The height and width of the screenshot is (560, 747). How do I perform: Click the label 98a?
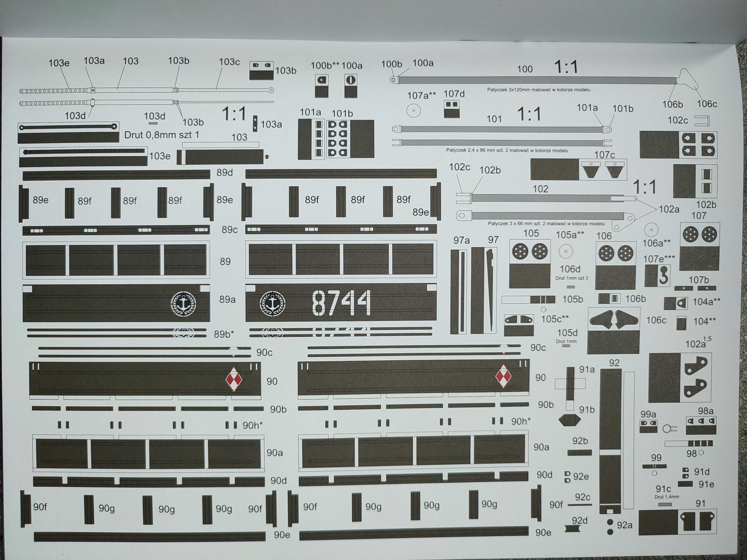(x=706, y=411)
